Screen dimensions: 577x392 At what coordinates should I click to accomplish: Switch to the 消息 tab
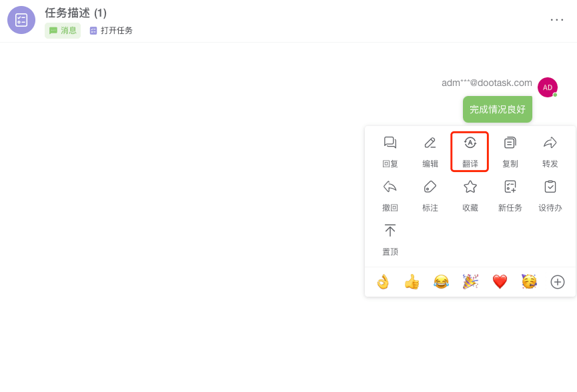coord(63,31)
